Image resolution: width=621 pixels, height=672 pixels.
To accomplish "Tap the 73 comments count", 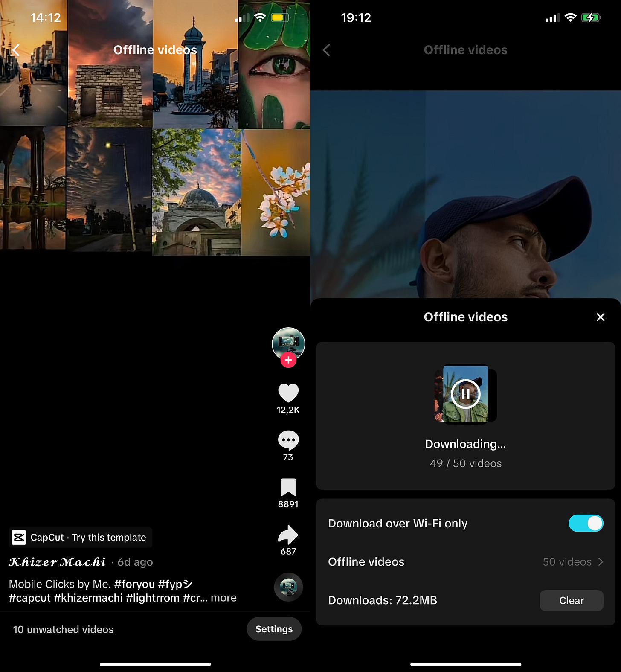I will 288,457.
